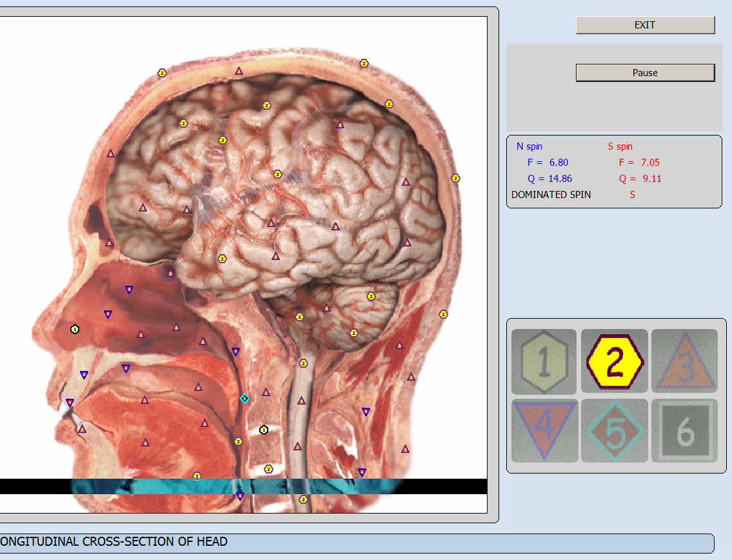Click the triangle marker at top of skull
Screen dimensions: 732x560
click(x=239, y=70)
